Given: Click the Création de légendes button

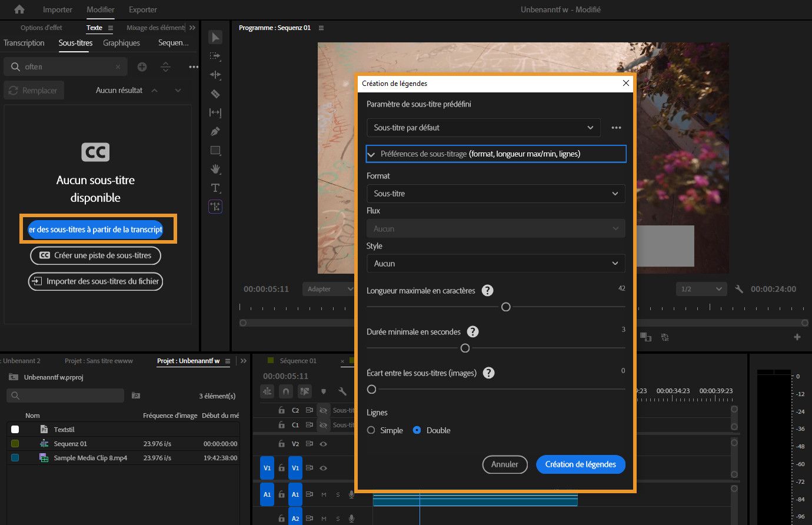Looking at the screenshot, I should (x=580, y=464).
